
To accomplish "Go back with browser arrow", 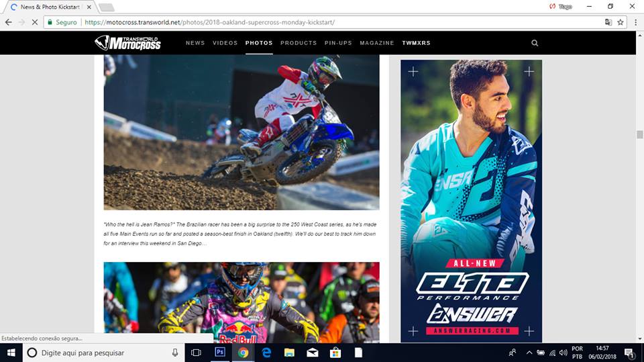I will tap(9, 22).
